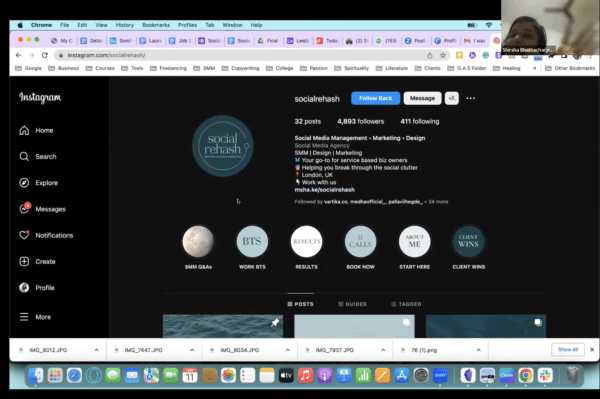This screenshot has height=399, width=600.
Task: Open the Other Bookmarks folder
Action: [570, 68]
